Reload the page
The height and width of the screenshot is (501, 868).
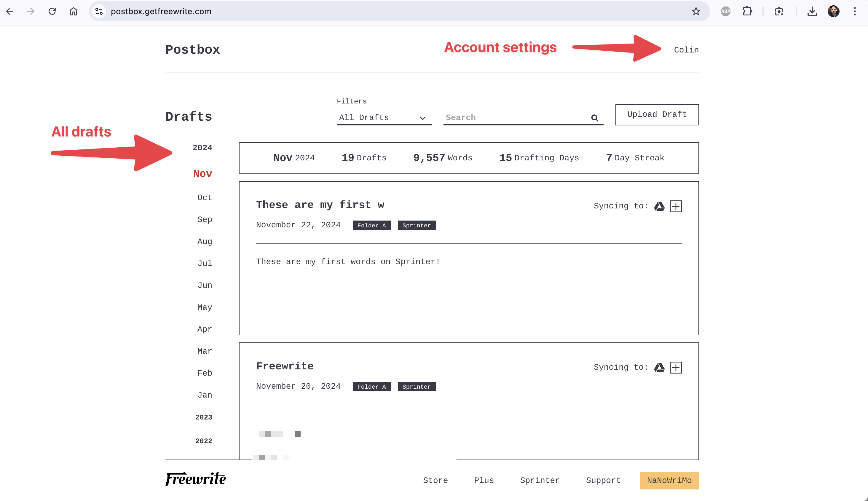[x=52, y=11]
